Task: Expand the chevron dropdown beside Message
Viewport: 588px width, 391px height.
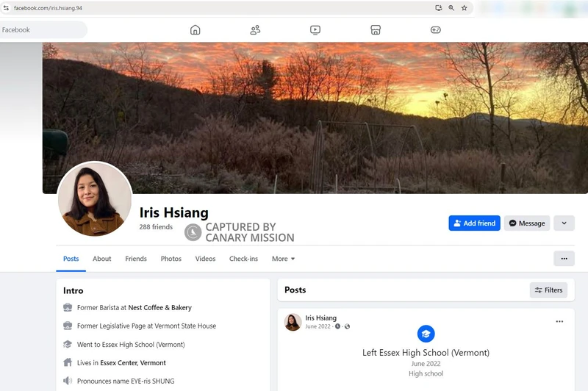Action: pos(564,223)
